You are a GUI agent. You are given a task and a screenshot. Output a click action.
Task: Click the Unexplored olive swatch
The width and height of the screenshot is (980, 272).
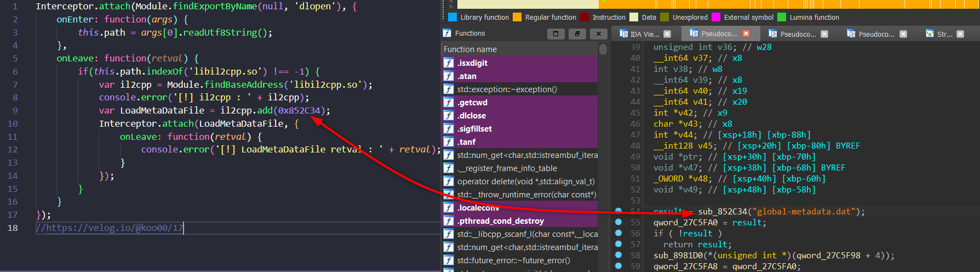[664, 17]
